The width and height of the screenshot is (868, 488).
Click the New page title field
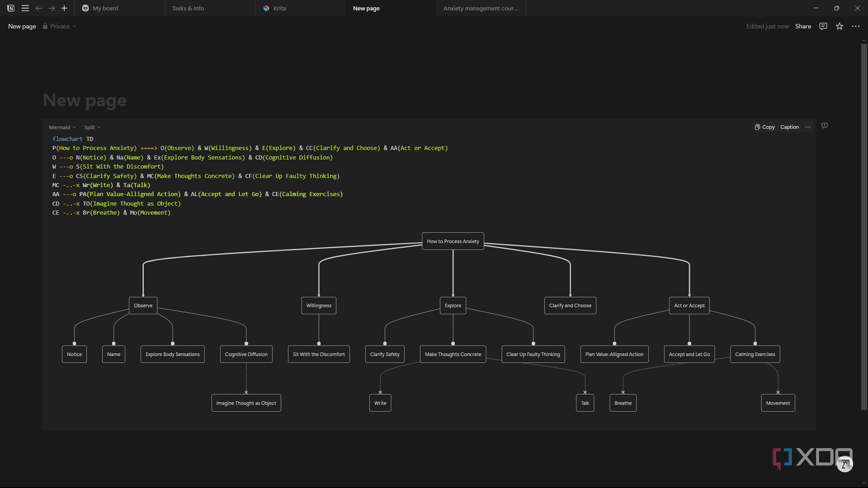point(85,100)
